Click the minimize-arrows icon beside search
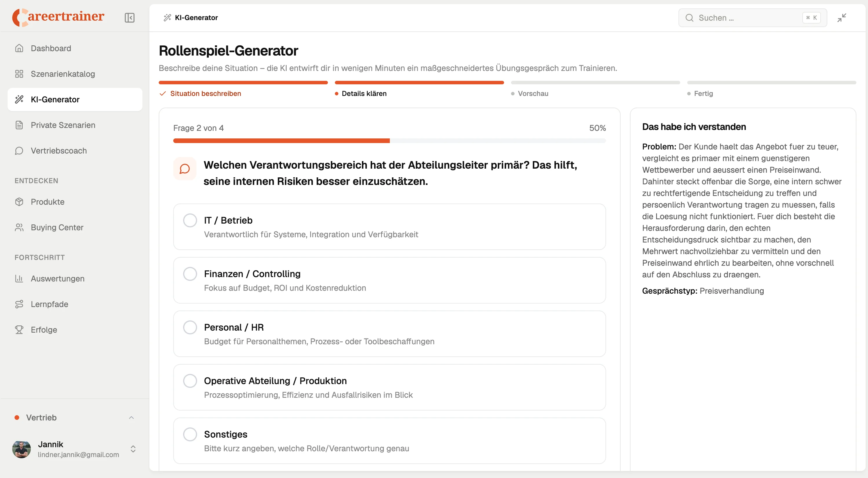 (x=842, y=17)
